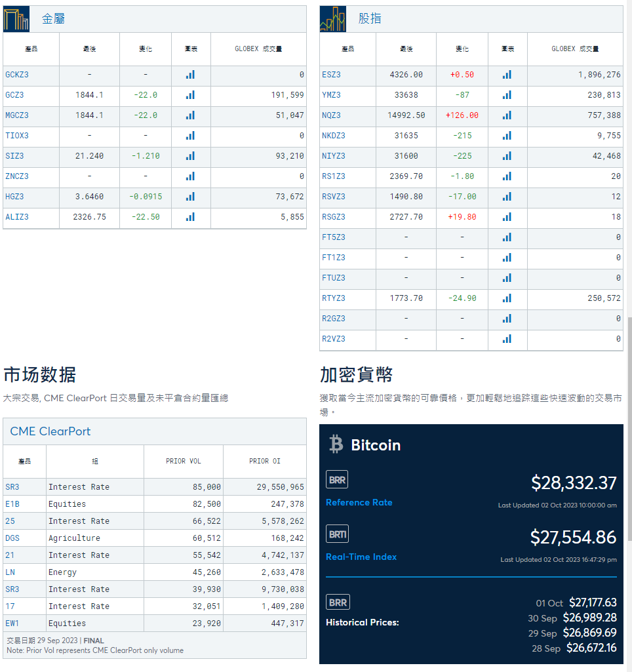632x672 pixels.
Task: Click the equity index section chart icon
Action: tap(333, 19)
